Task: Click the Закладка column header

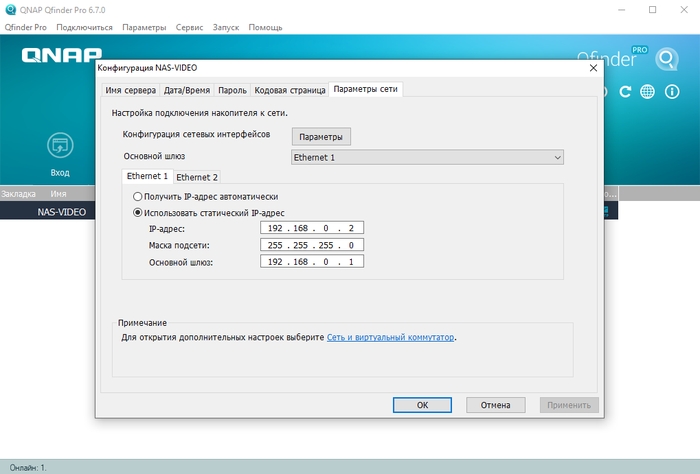Action: tap(18, 194)
